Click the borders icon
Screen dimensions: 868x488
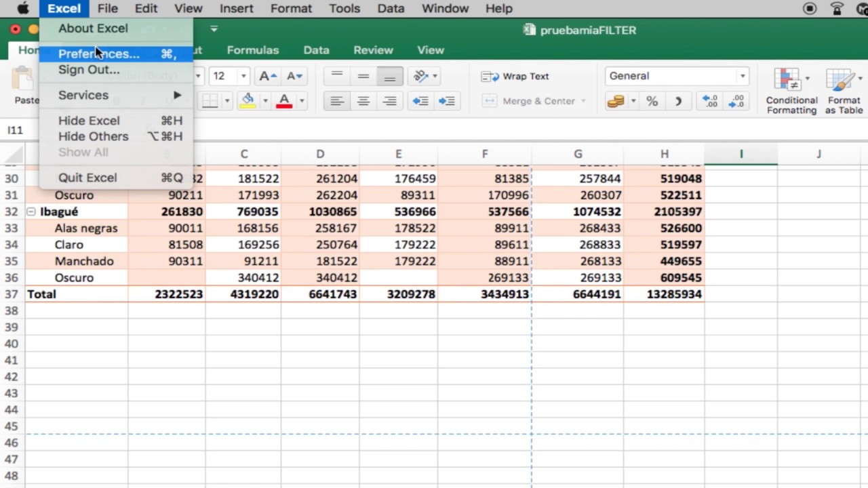tap(210, 101)
